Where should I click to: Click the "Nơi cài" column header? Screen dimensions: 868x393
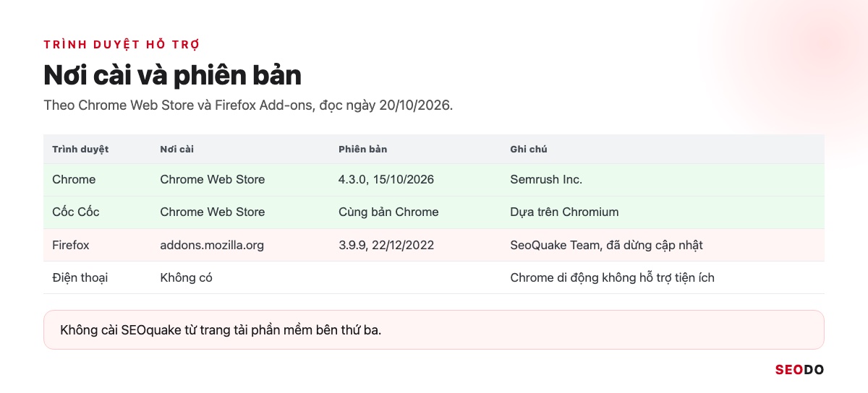tap(176, 150)
